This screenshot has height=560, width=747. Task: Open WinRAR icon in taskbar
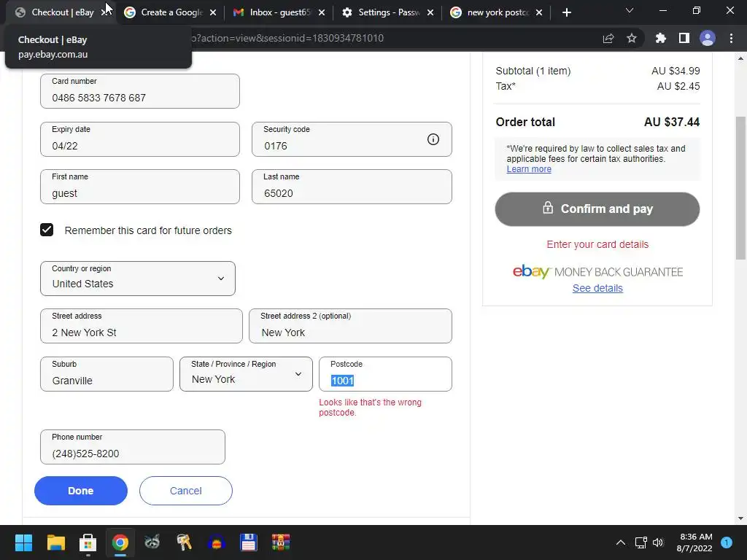pyautogui.click(x=281, y=542)
